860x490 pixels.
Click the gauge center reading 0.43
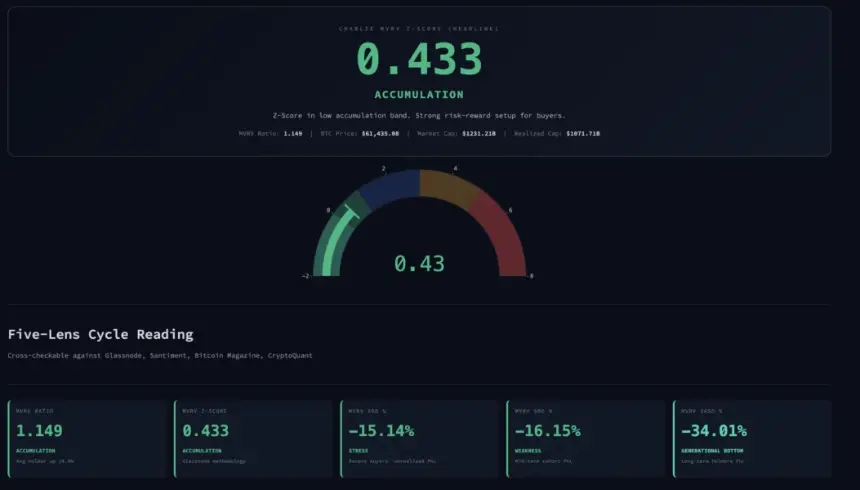419,264
